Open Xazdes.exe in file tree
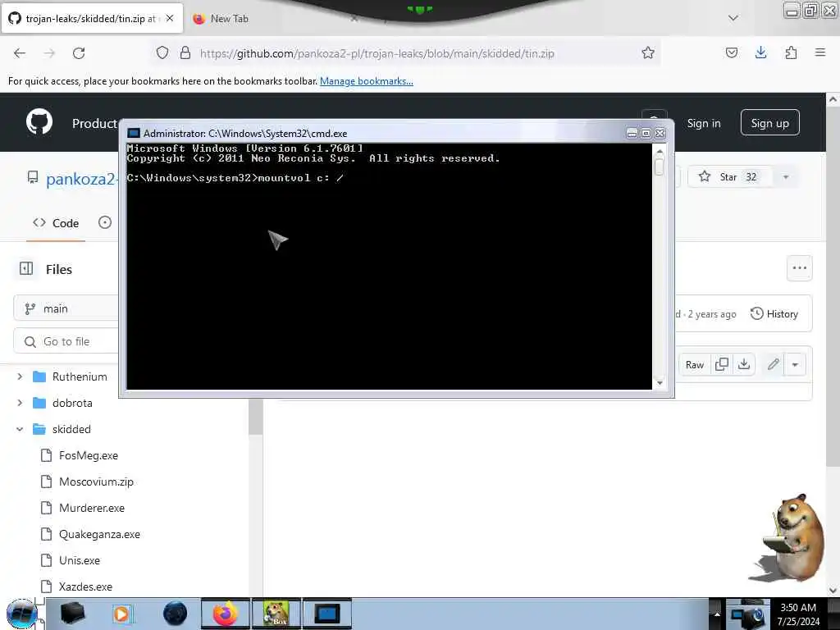This screenshot has width=840, height=630. (x=85, y=587)
